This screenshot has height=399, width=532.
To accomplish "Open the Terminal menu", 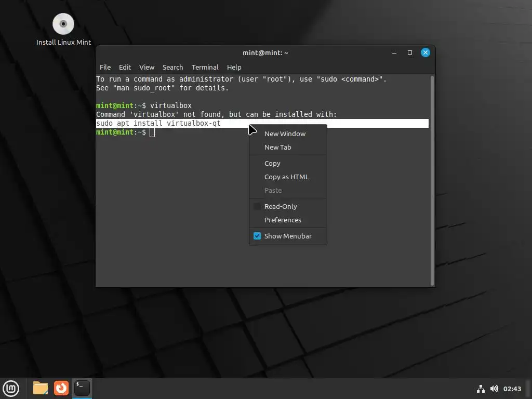I will [205, 67].
